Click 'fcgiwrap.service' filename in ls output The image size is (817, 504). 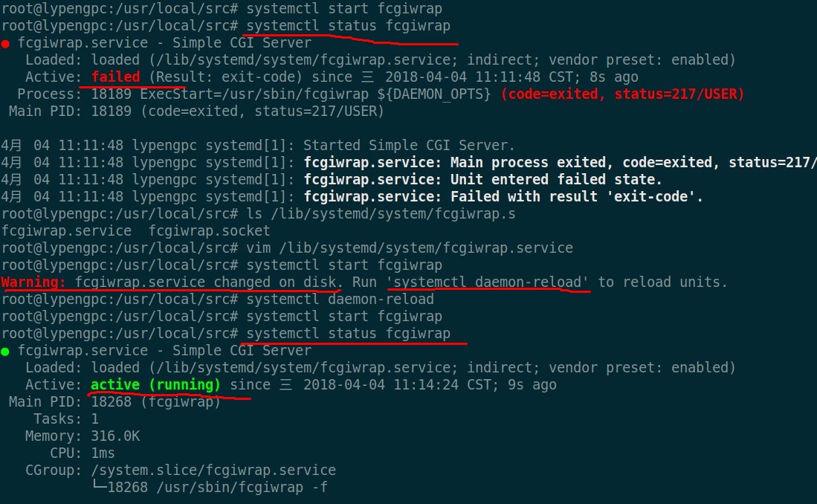pyautogui.click(x=66, y=231)
